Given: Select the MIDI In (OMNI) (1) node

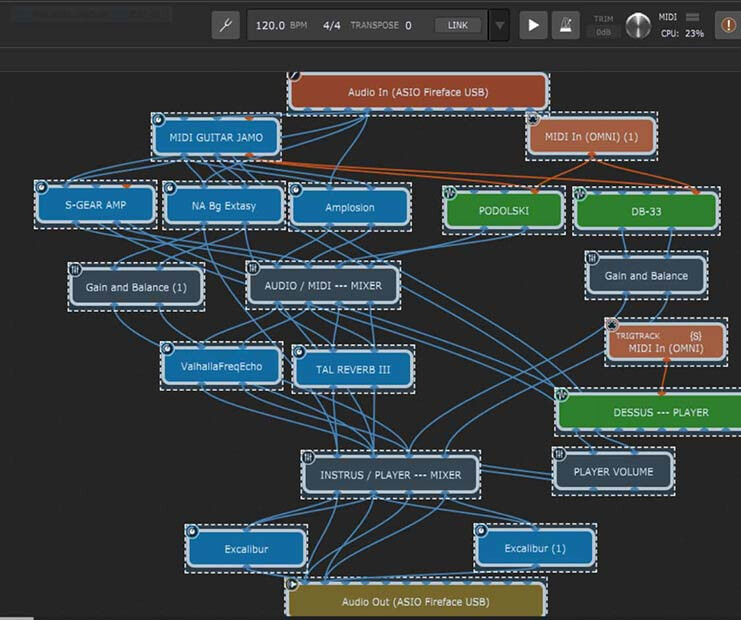Looking at the screenshot, I should pyautogui.click(x=591, y=137).
